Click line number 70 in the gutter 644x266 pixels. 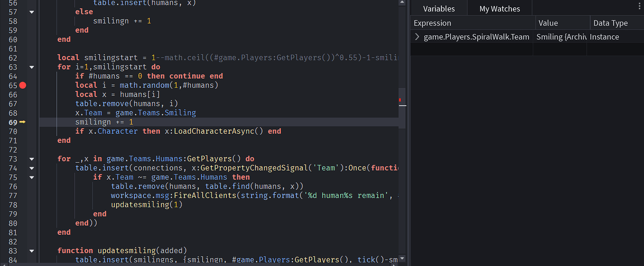point(13,132)
